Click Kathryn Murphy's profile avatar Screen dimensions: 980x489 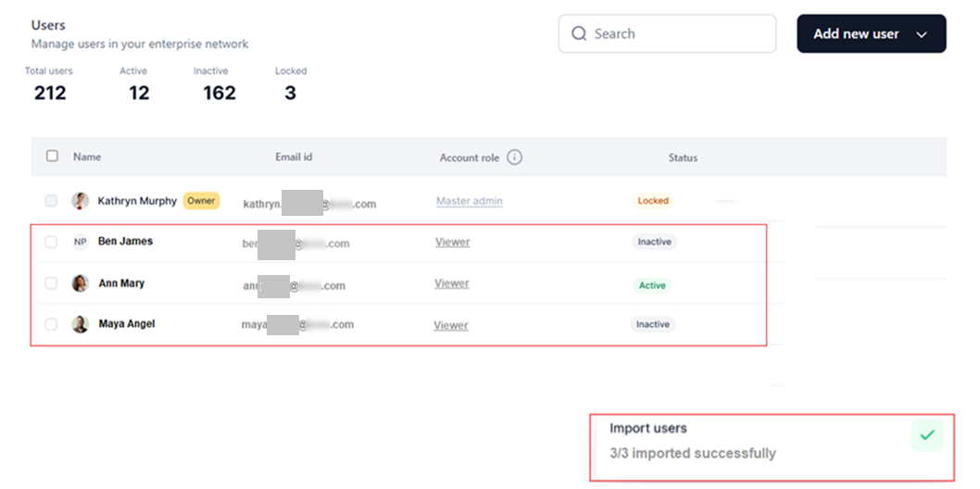[x=81, y=201]
